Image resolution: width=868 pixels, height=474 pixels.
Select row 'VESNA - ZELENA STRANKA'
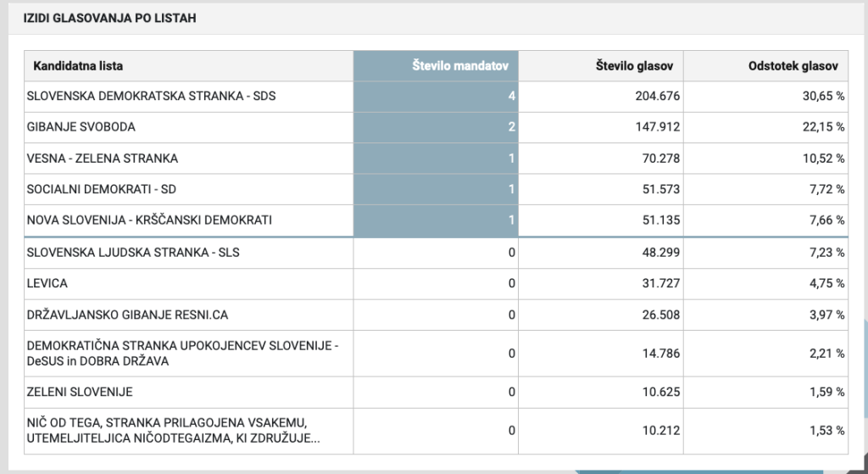click(437, 159)
